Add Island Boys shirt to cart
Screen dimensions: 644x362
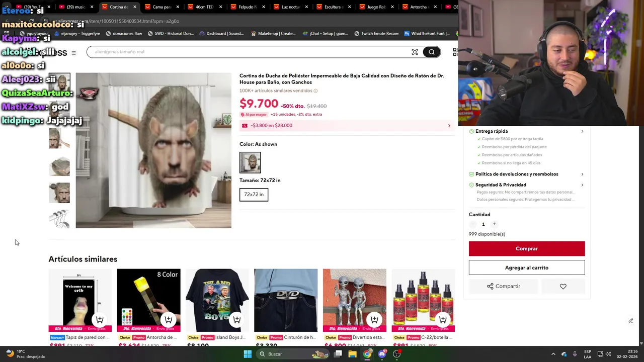click(x=236, y=319)
